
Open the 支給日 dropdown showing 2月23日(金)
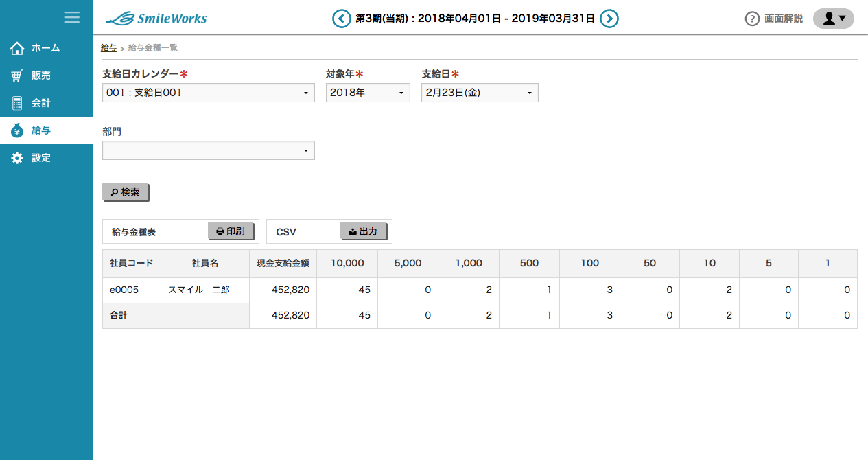coord(480,93)
